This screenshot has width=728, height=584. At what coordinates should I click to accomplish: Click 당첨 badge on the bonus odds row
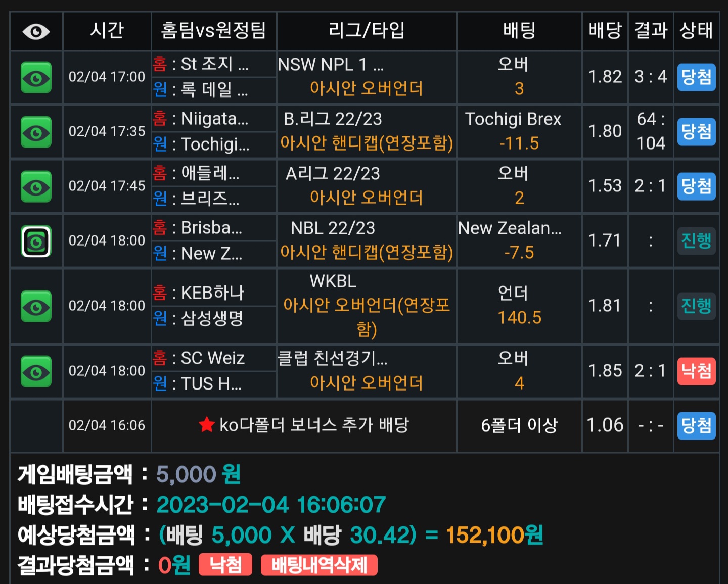coord(696,426)
